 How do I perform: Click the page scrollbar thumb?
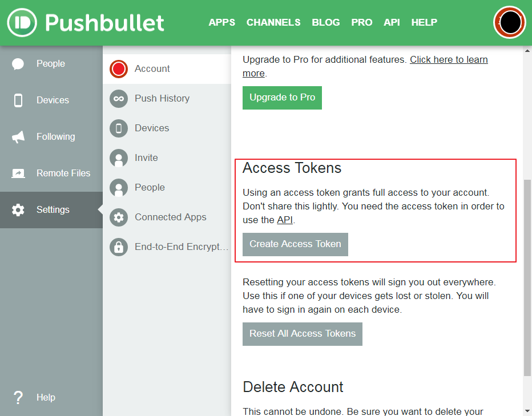(527, 277)
